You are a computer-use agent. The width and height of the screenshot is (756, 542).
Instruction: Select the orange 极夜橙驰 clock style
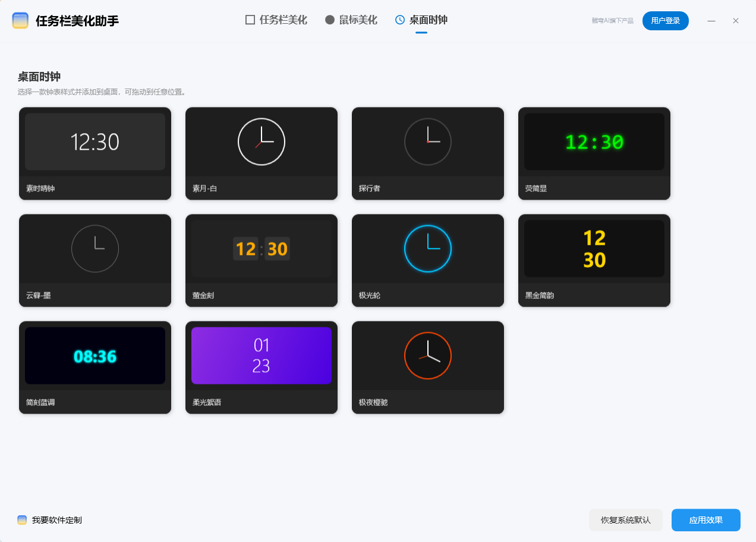[x=428, y=367]
